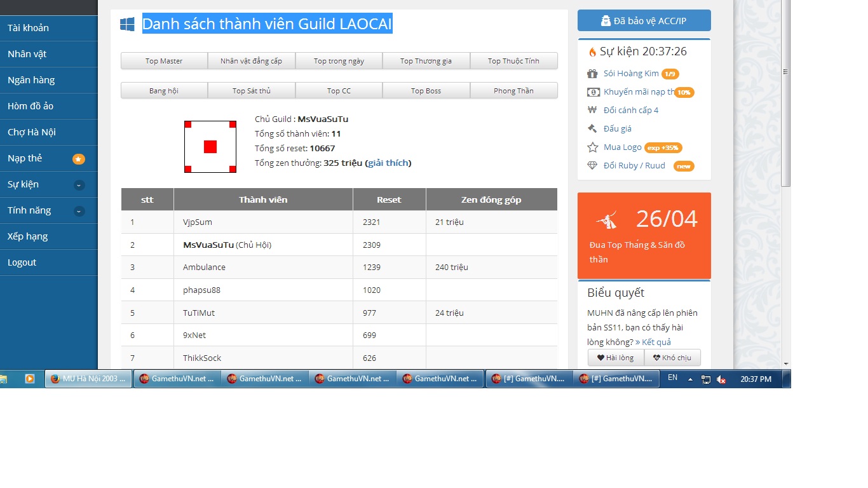Viewport: 868px width, 488px height.
Task: Open the Top Master ranking tab
Action: [x=164, y=61]
